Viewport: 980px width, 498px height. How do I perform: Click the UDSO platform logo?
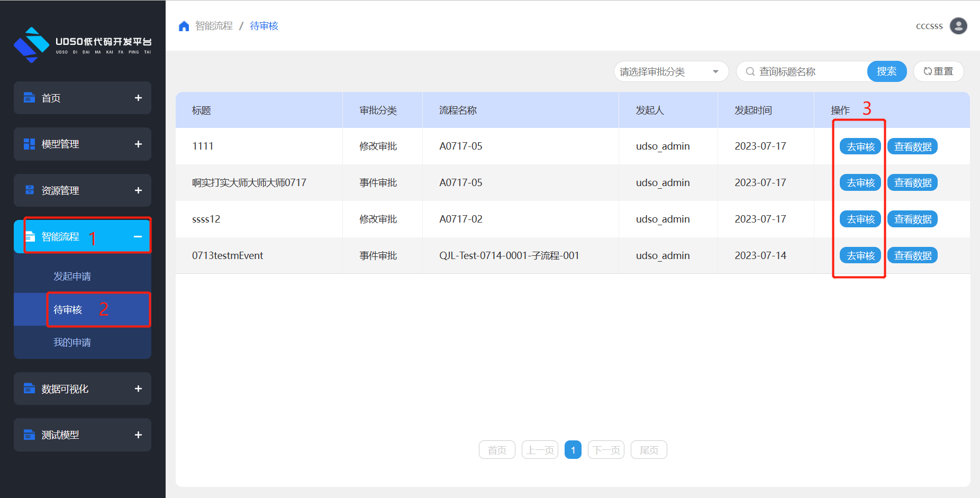pos(32,45)
